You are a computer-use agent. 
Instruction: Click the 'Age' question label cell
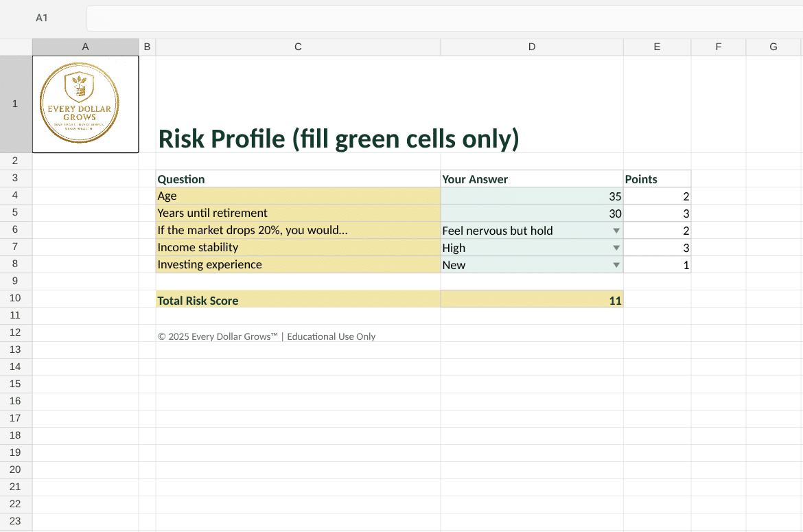[298, 196]
